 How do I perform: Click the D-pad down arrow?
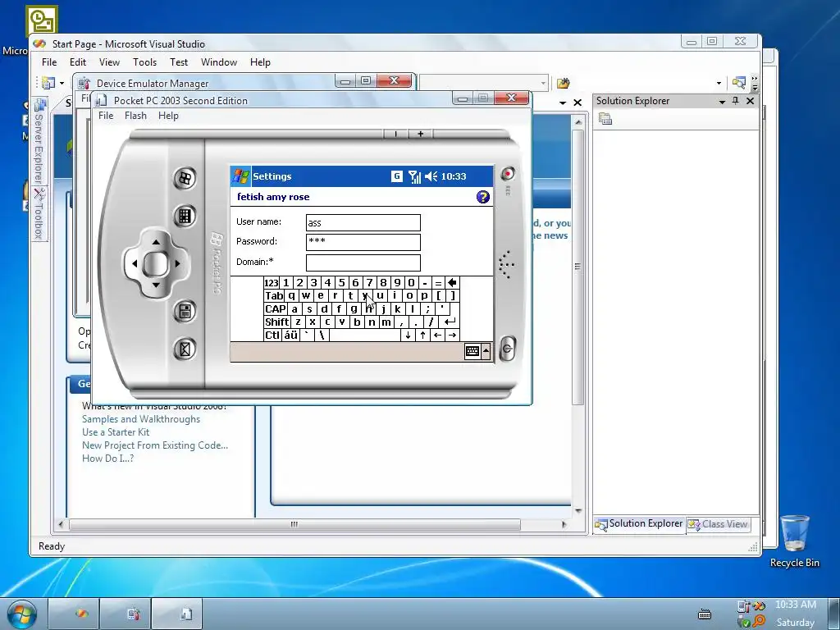(x=156, y=285)
